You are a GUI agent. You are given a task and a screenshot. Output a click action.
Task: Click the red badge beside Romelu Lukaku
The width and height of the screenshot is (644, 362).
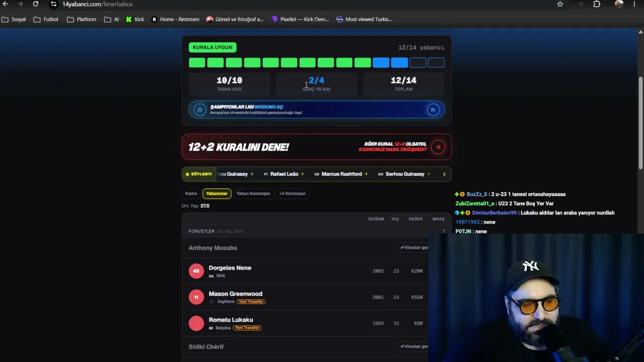[x=196, y=323]
